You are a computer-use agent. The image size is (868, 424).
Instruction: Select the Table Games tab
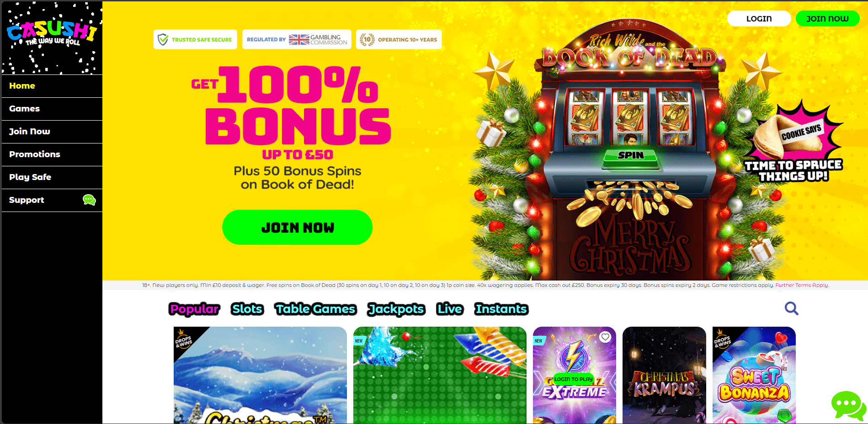(x=315, y=309)
